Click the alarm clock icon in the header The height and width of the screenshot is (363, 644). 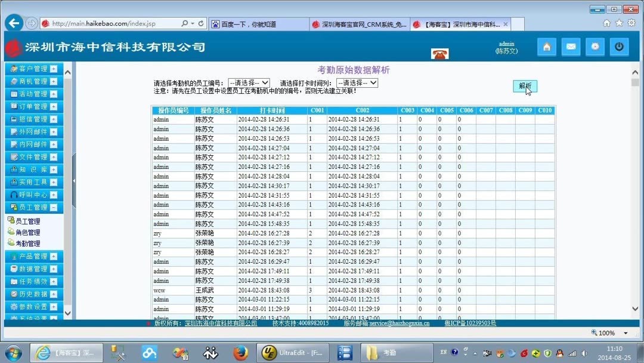(x=595, y=46)
